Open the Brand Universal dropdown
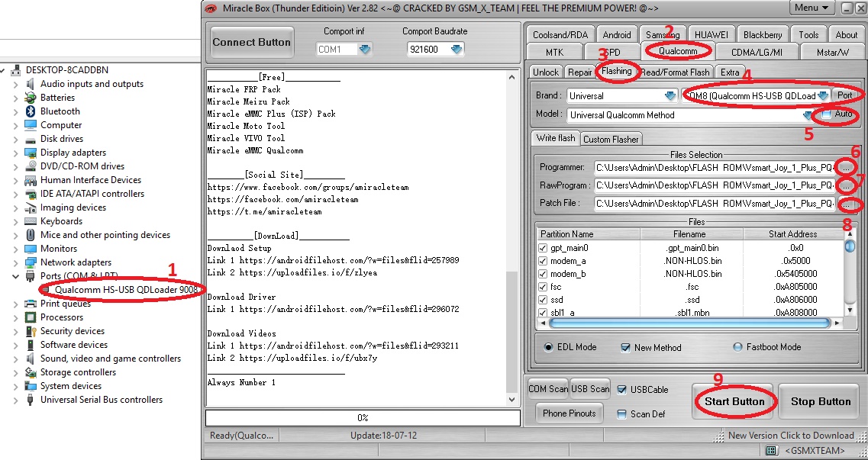 (670, 96)
